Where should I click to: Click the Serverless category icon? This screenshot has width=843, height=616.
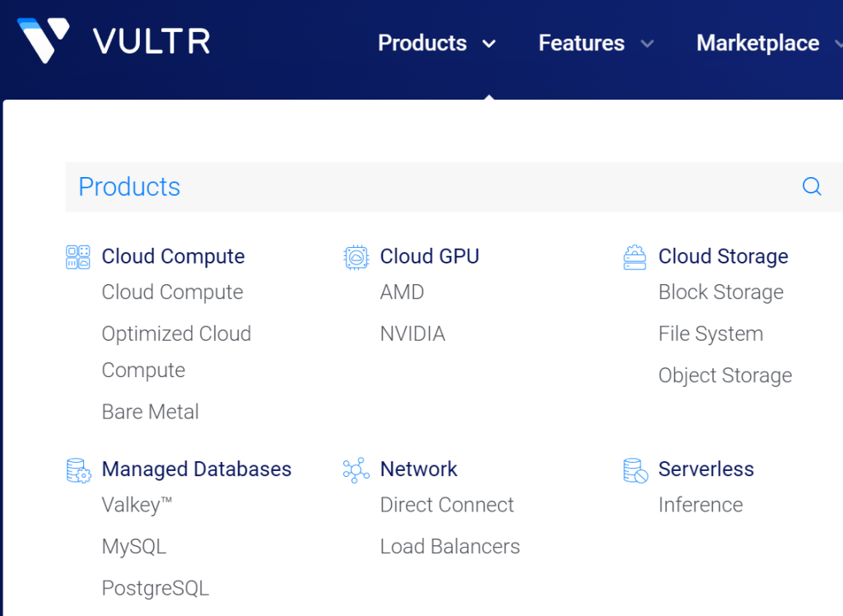(635, 470)
